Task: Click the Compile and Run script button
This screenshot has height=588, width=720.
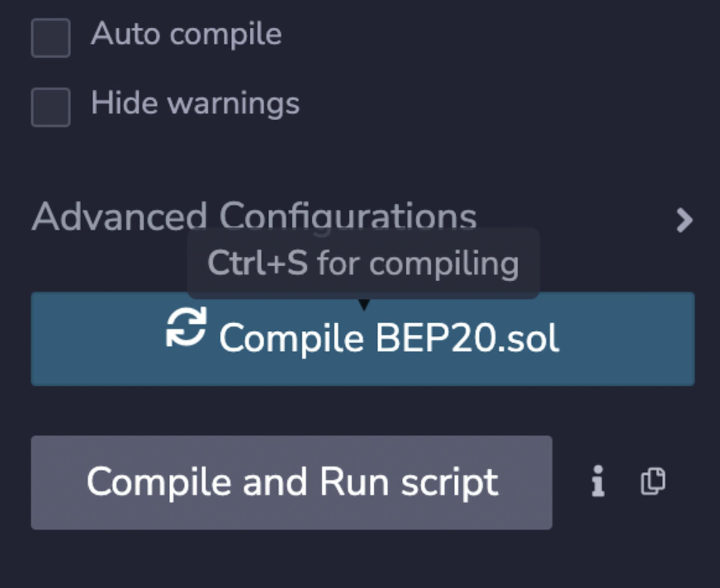Action: [x=291, y=483]
